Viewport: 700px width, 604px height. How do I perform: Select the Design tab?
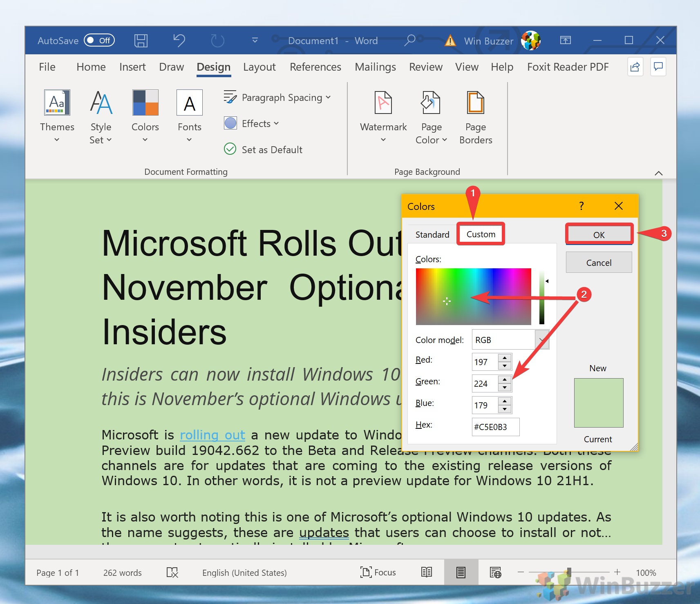point(214,67)
